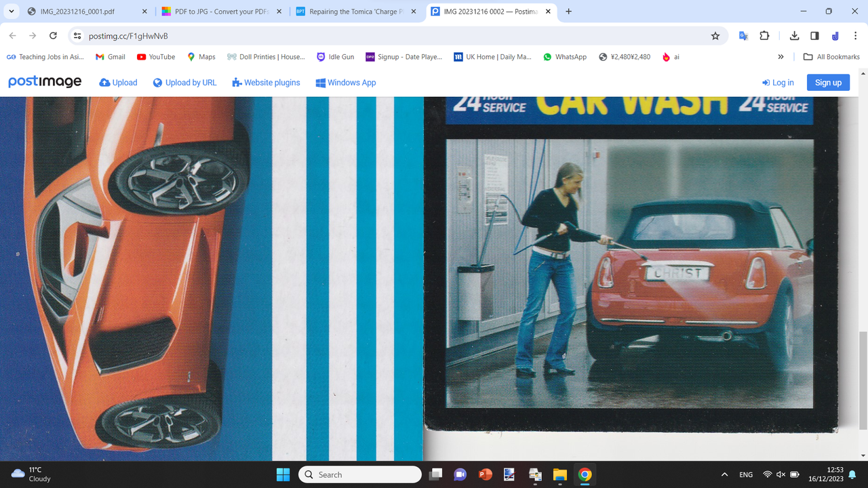This screenshot has height=488, width=868.
Task: Click the Upload link on Postimage
Action: coord(118,83)
